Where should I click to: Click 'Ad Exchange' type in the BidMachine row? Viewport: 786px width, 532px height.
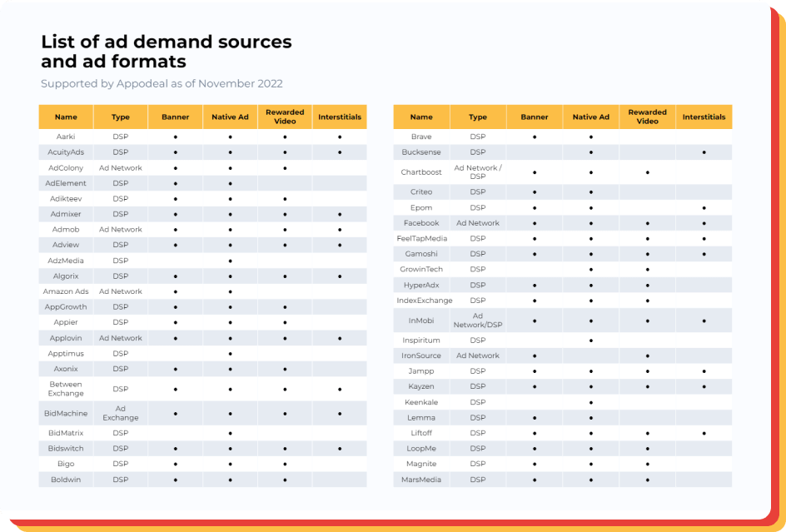[x=121, y=413]
